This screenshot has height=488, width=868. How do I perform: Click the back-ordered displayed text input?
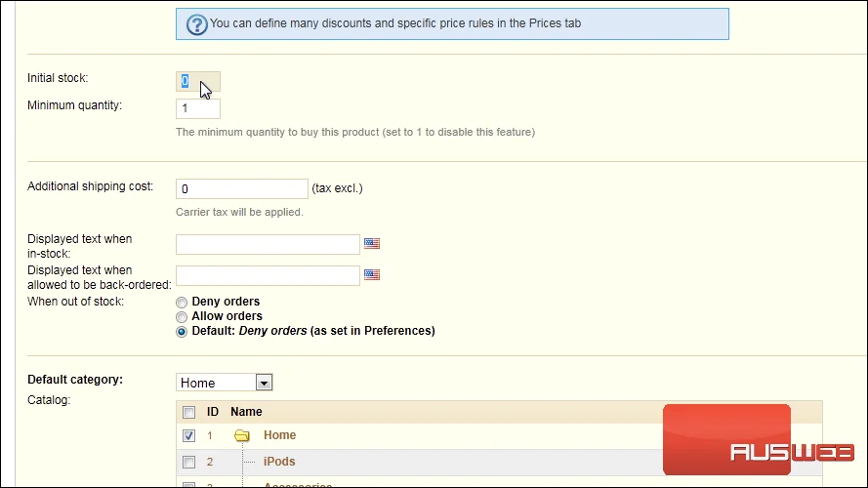tap(268, 275)
